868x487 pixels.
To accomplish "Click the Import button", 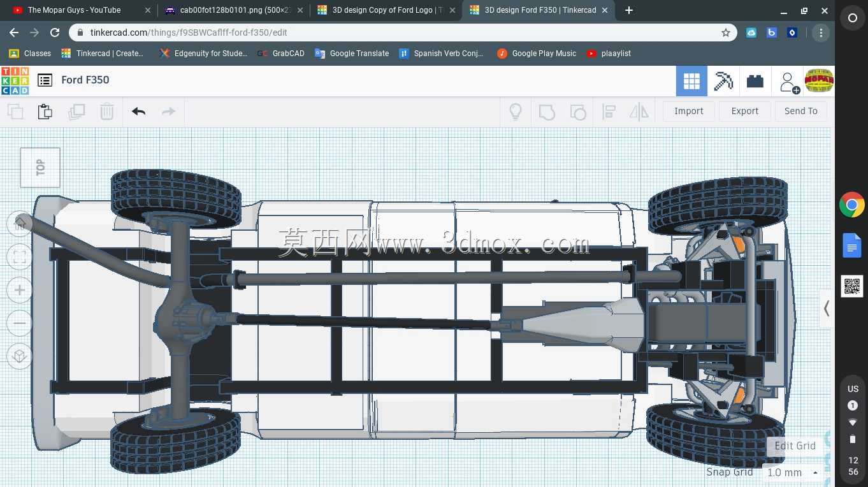I will [689, 111].
